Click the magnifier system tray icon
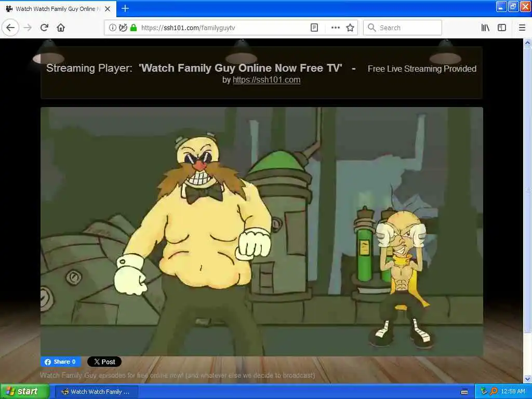532x399 pixels. [494, 392]
